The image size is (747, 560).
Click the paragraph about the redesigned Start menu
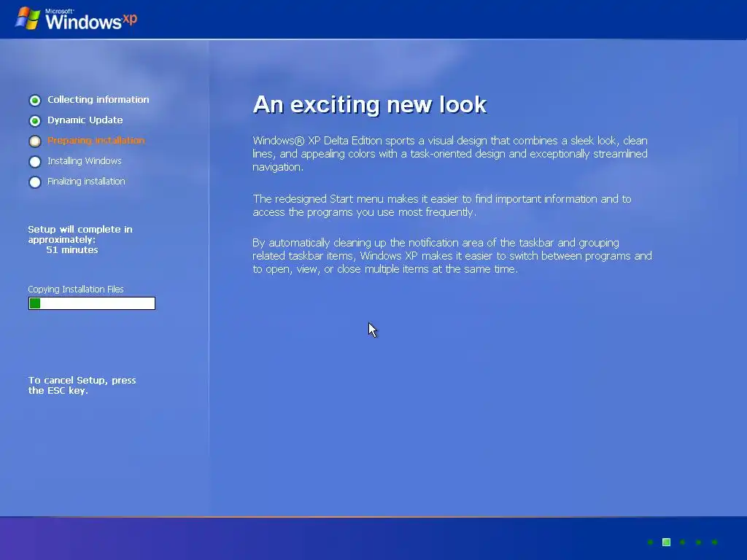tap(442, 205)
